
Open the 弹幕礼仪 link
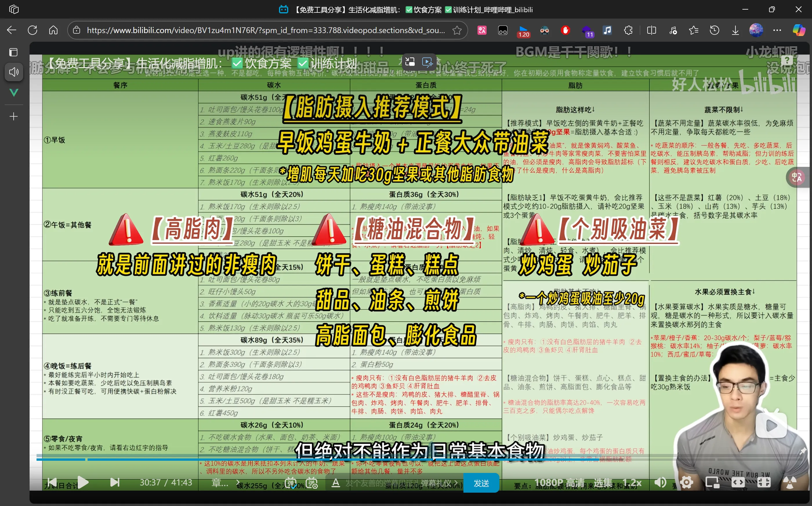tap(439, 483)
